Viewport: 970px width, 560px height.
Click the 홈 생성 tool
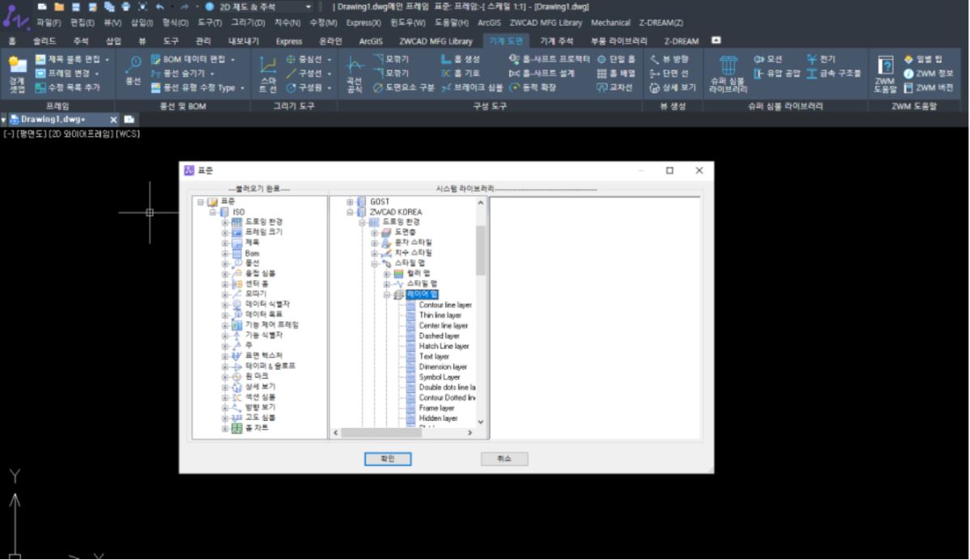pyautogui.click(x=460, y=59)
